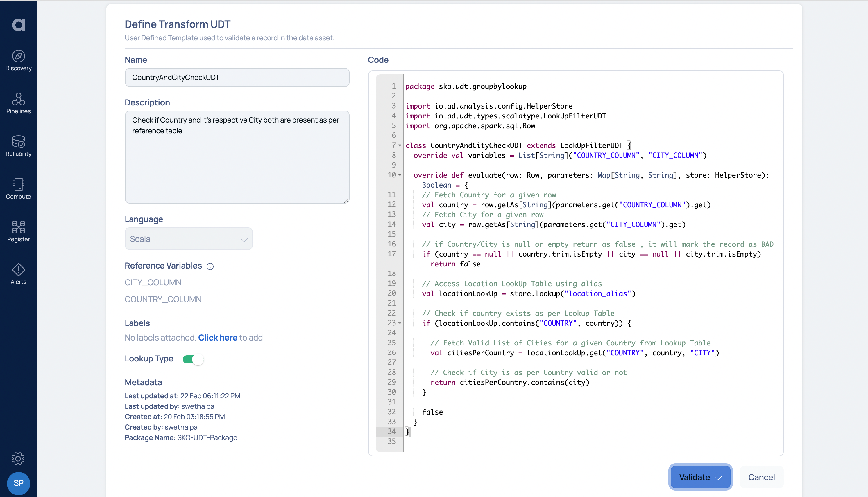Click the 'val locationLookUp' code line
Image resolution: width=868 pixels, height=497 pixels.
click(529, 293)
